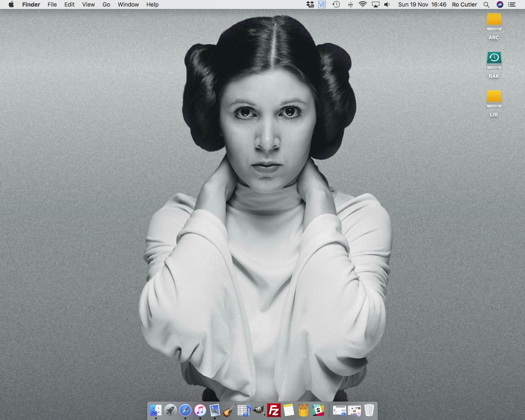This screenshot has height=420, width=525.
Task: Open Time Machine menu bar icon
Action: pos(336,5)
